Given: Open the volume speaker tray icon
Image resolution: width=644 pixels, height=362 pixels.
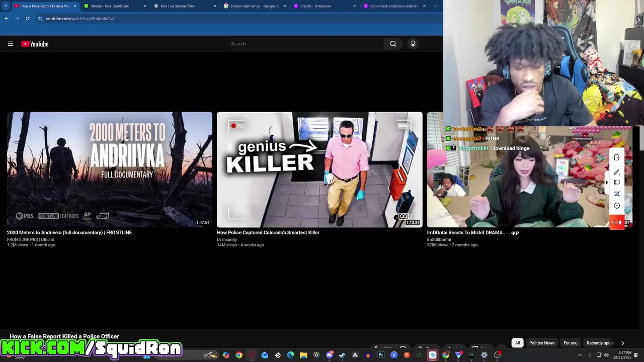Looking at the screenshot, I should tap(606, 355).
